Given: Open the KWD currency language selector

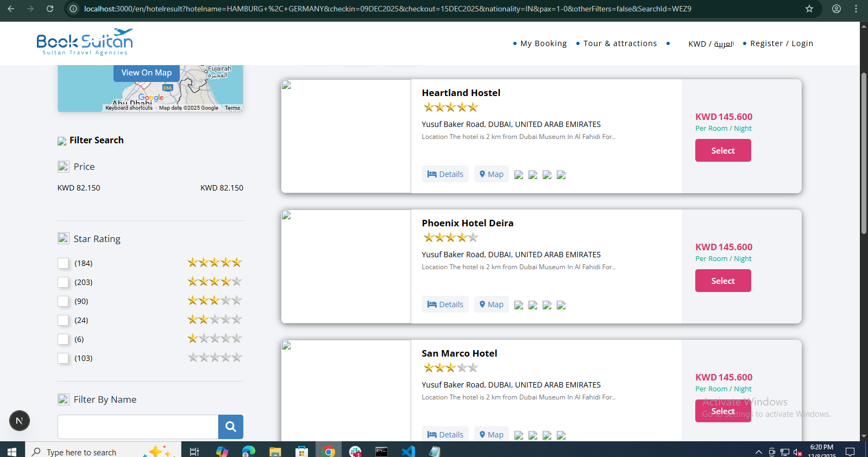Looking at the screenshot, I should pyautogui.click(x=710, y=44).
